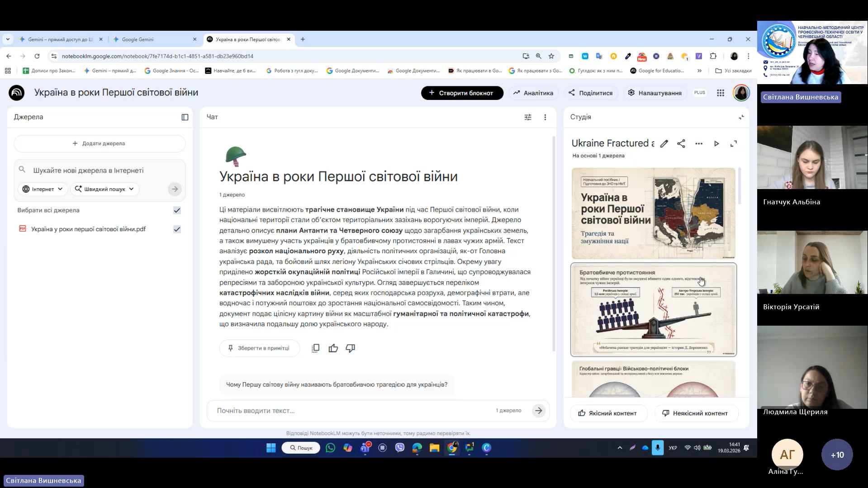
Task: Give thumbs up to summary
Action: pos(333,348)
